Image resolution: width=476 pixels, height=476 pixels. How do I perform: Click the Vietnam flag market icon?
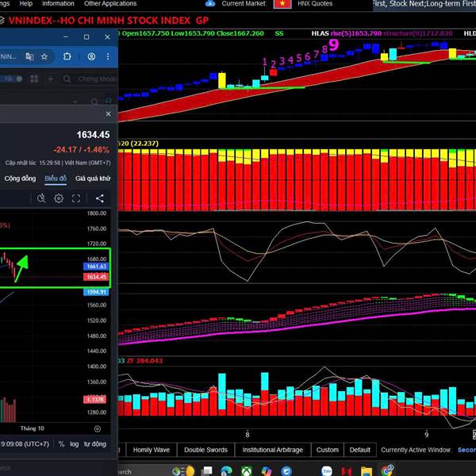pyautogui.click(x=282, y=4)
